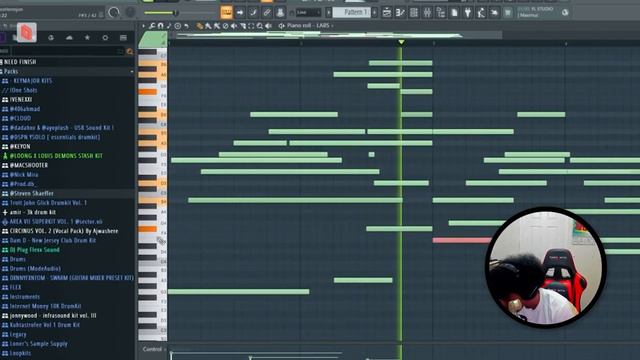Open the circle icon browser tab
Viewport: 640px width, 360px height.
pyautogui.click(x=105, y=38)
